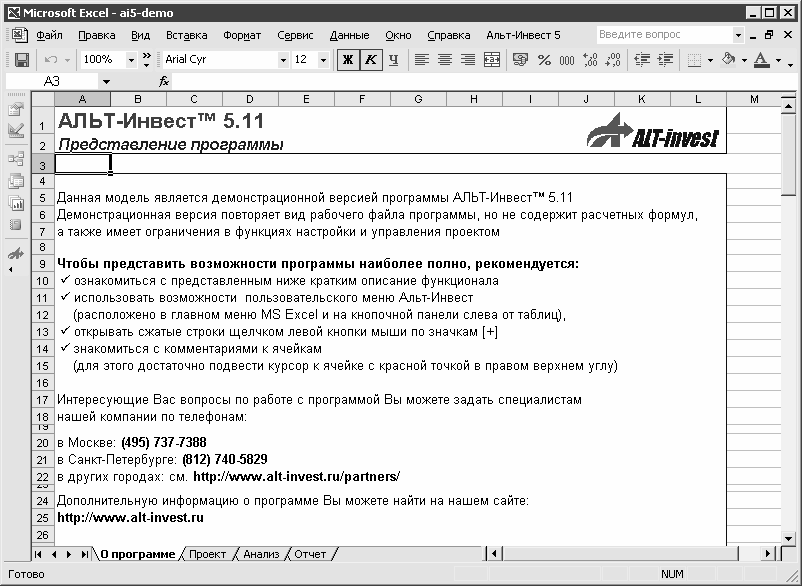Open link http://www.alt-invest.ru in row 25
Screen dimensions: 802x586
[130, 517]
